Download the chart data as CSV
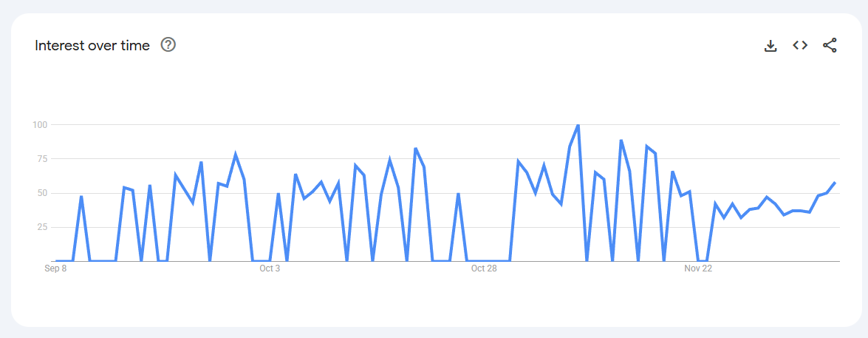The image size is (868, 338). tap(770, 46)
